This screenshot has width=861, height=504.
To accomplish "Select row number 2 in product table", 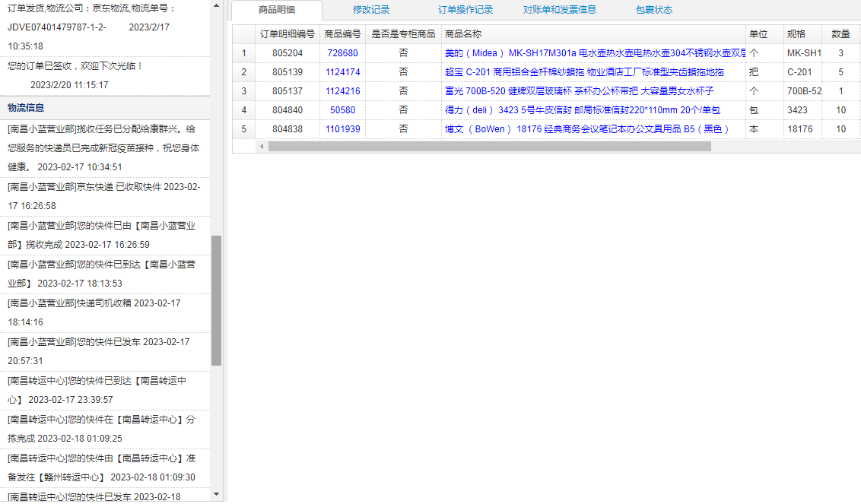I will click(244, 72).
